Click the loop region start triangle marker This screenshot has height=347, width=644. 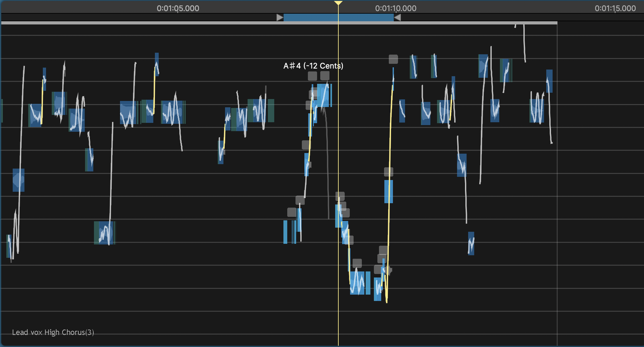[280, 17]
